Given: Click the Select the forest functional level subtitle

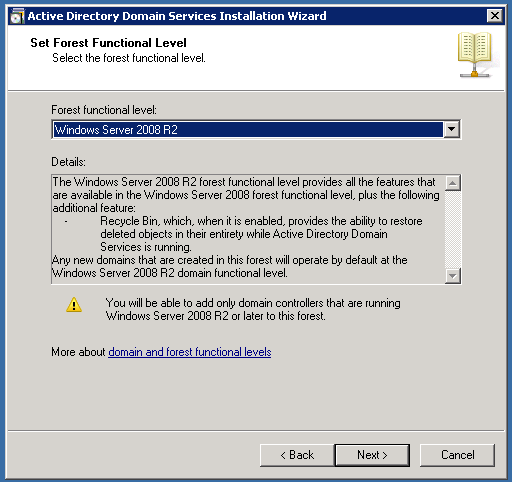Looking at the screenshot, I should coord(129,58).
